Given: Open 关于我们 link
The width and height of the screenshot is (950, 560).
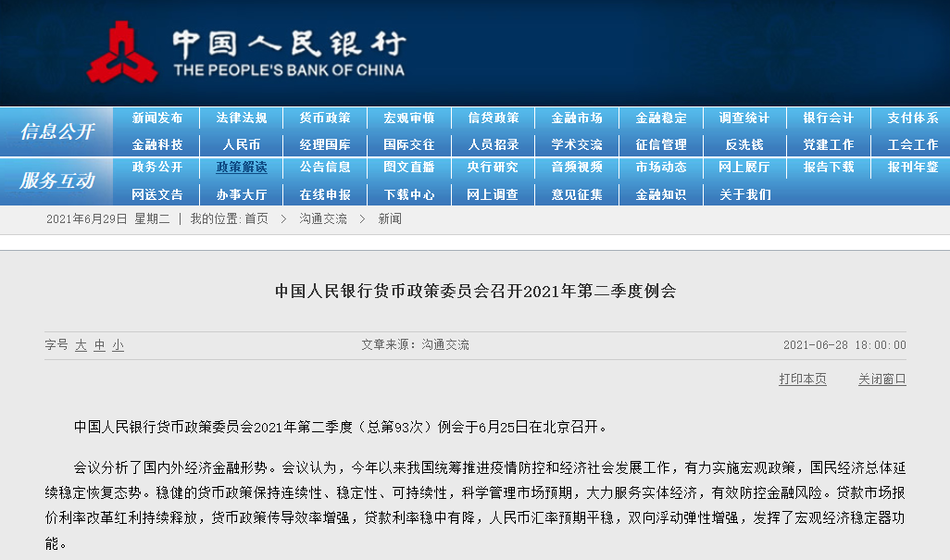Looking at the screenshot, I should point(744,194).
